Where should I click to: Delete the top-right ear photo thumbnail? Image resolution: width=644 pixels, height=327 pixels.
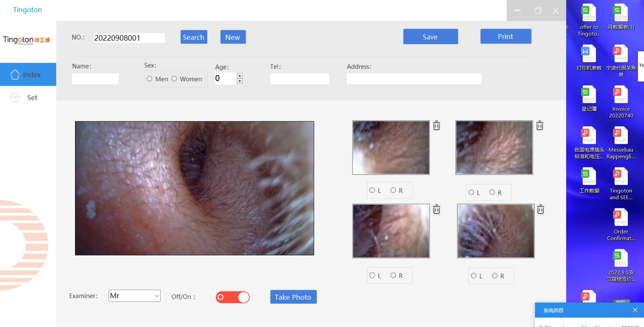(x=539, y=125)
